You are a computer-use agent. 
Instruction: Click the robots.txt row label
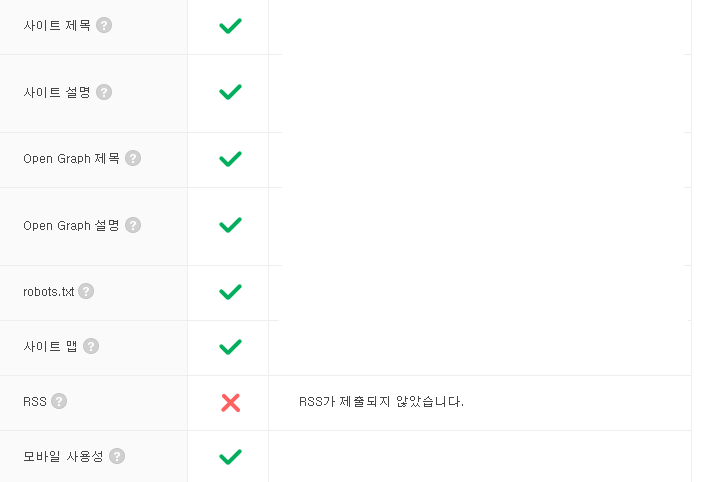pos(48,292)
